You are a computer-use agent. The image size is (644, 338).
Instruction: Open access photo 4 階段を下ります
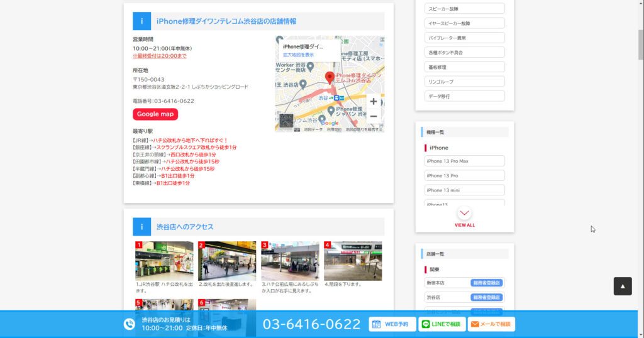tap(353, 261)
